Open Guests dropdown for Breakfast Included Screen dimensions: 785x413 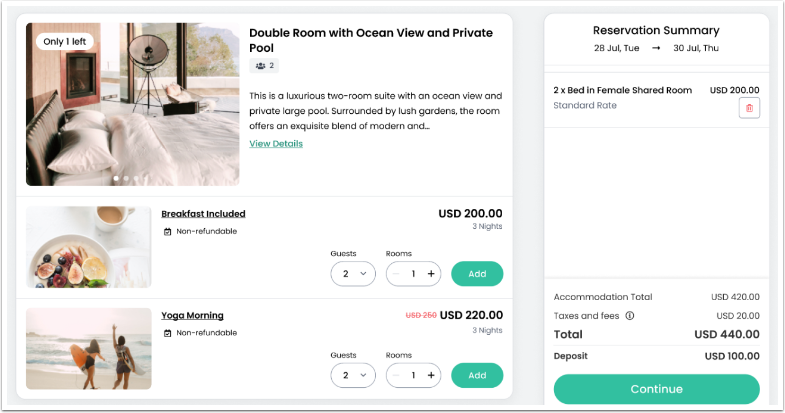(x=353, y=274)
